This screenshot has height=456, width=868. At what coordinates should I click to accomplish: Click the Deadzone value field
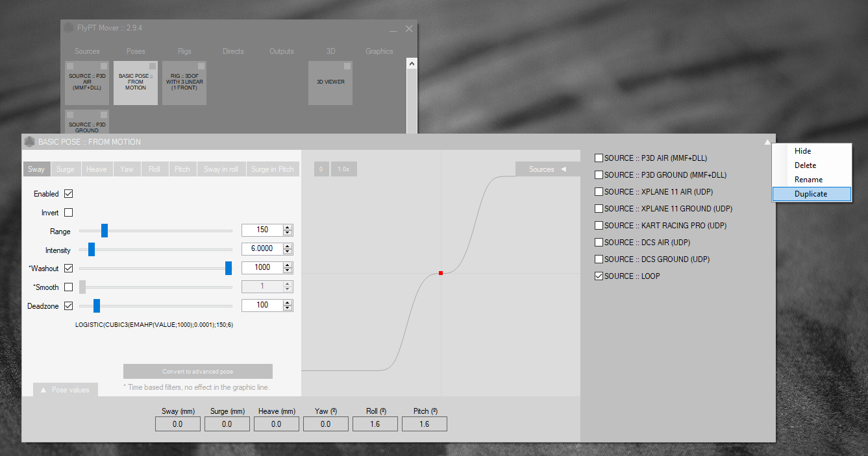262,305
